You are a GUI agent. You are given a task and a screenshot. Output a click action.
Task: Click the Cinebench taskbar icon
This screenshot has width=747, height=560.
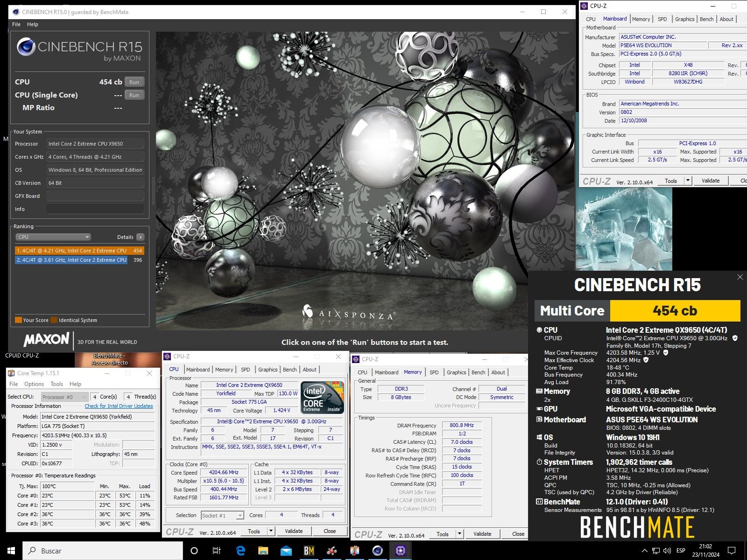pyautogui.click(x=378, y=551)
